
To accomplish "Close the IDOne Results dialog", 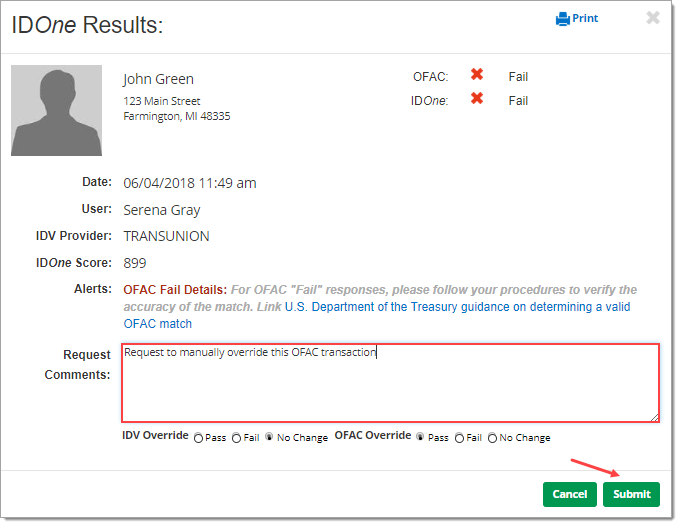I will (x=653, y=18).
